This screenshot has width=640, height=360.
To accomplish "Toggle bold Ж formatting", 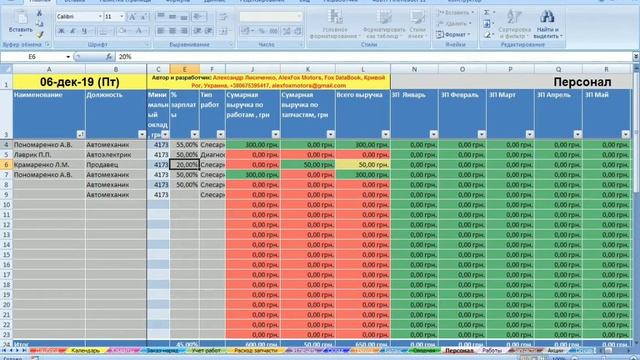I will [x=61, y=31].
